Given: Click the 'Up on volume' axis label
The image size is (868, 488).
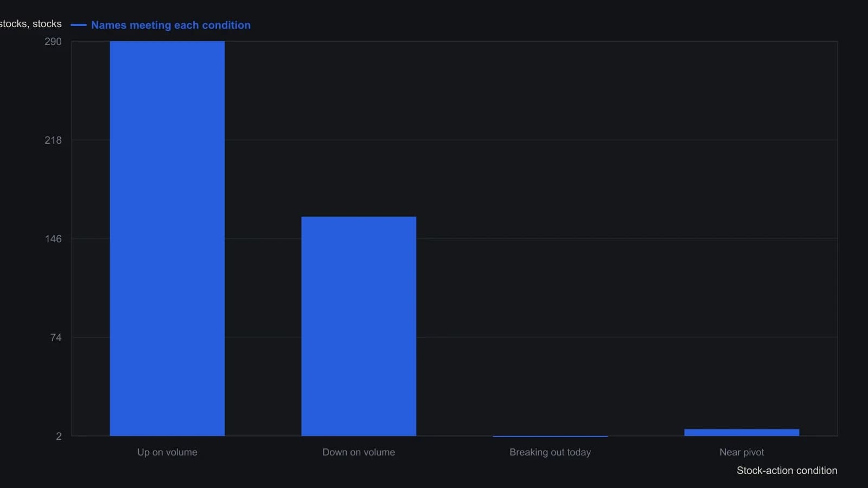Looking at the screenshot, I should point(167,452).
